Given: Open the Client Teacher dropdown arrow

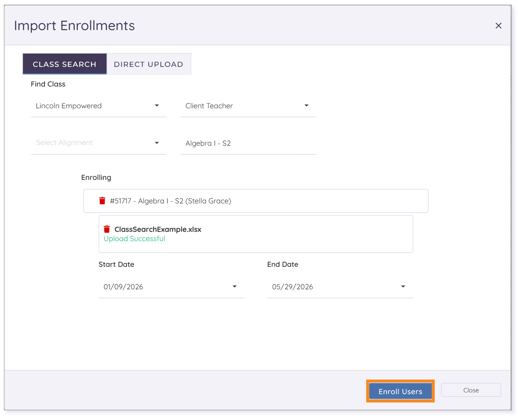Looking at the screenshot, I should pos(306,106).
